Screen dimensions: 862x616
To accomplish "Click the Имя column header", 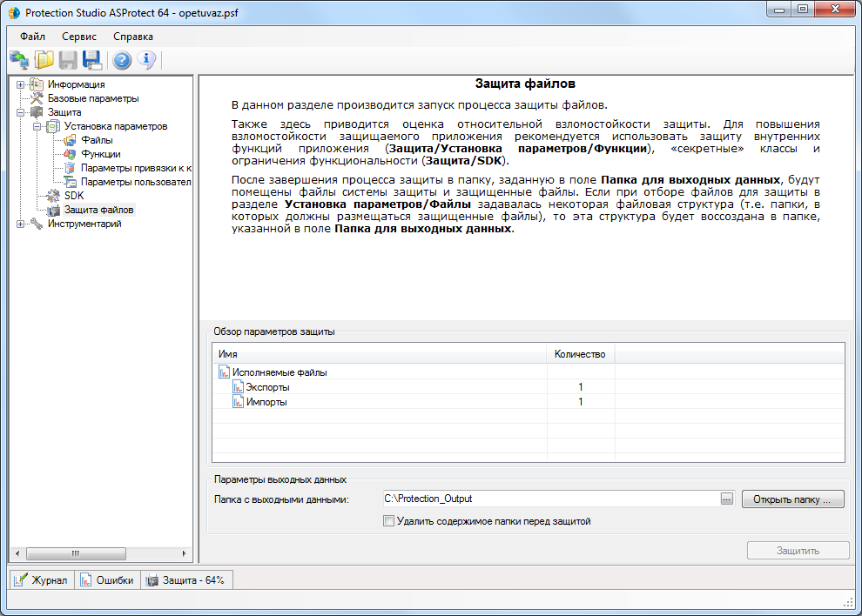I will [380, 354].
